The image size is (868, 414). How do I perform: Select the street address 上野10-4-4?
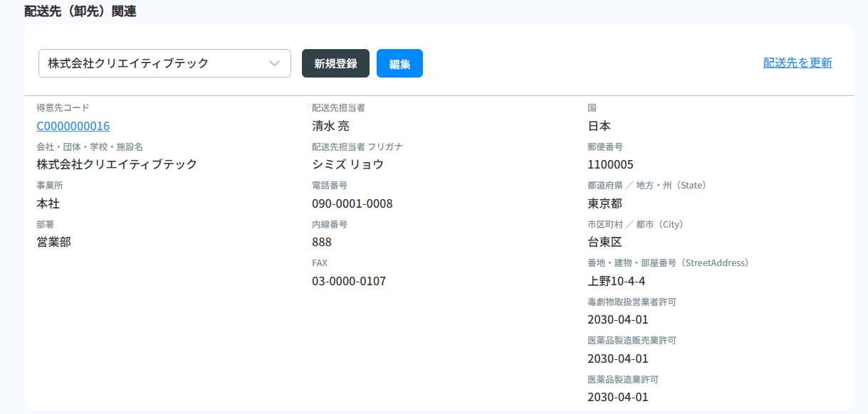(616, 281)
